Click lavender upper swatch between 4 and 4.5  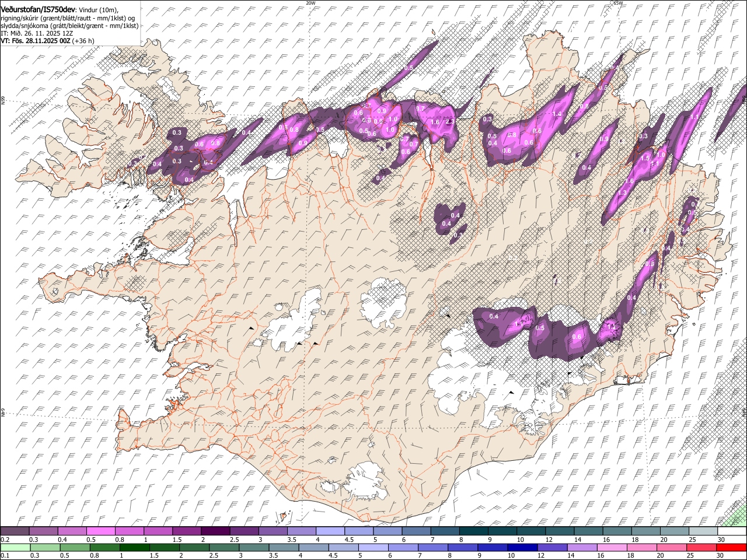330,531
